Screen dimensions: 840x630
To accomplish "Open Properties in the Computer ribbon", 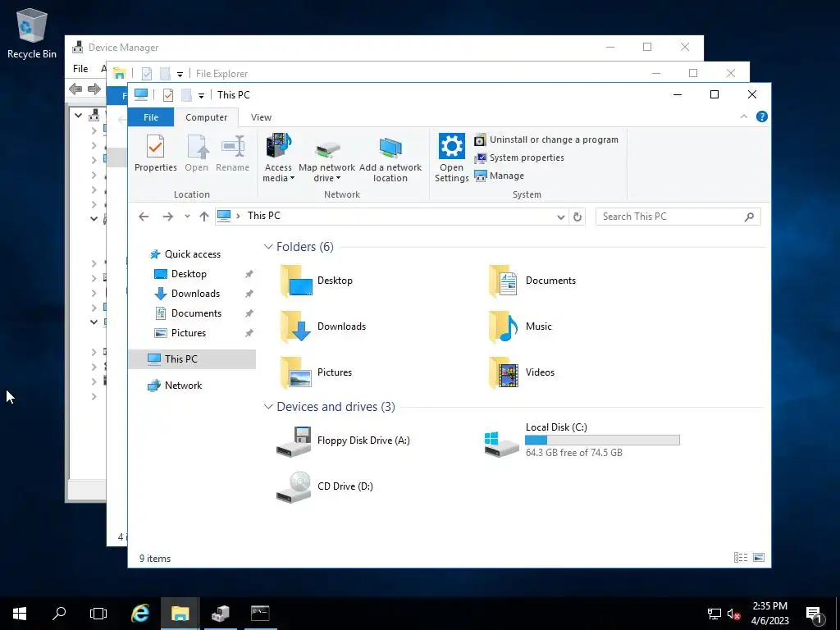I will (x=155, y=153).
